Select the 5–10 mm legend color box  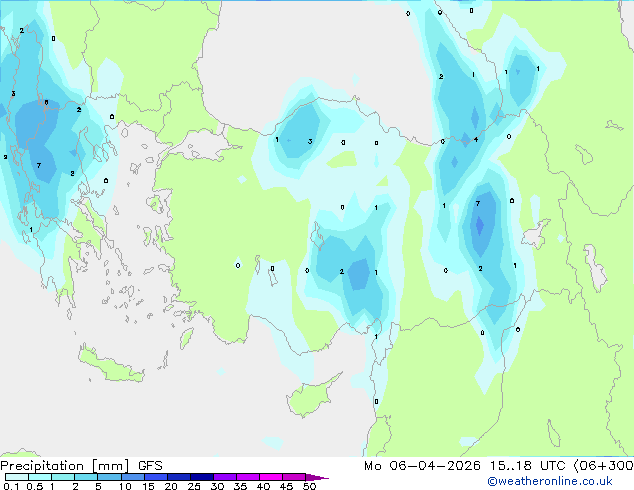point(109,477)
